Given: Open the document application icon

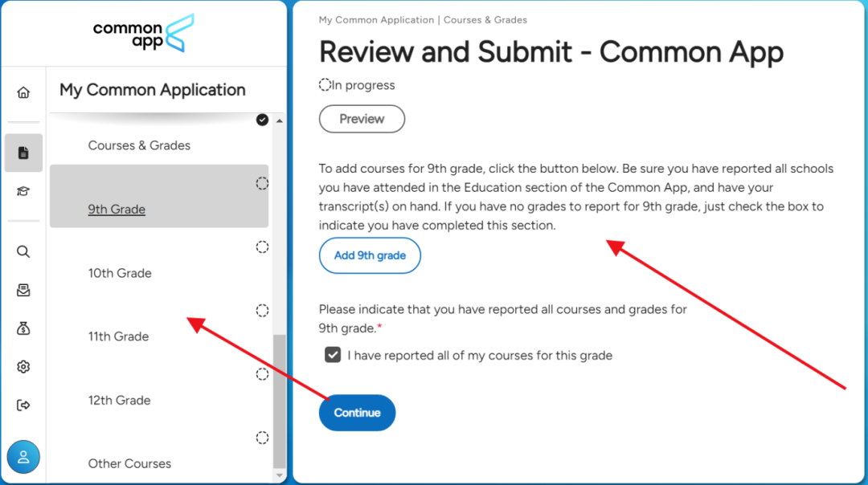Looking at the screenshot, I should coord(23,153).
